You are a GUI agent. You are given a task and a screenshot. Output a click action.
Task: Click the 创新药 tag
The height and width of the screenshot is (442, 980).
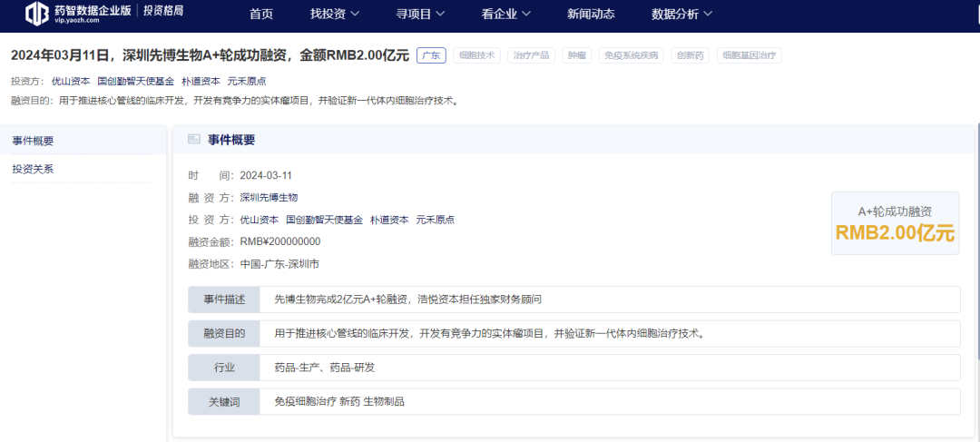[691, 55]
